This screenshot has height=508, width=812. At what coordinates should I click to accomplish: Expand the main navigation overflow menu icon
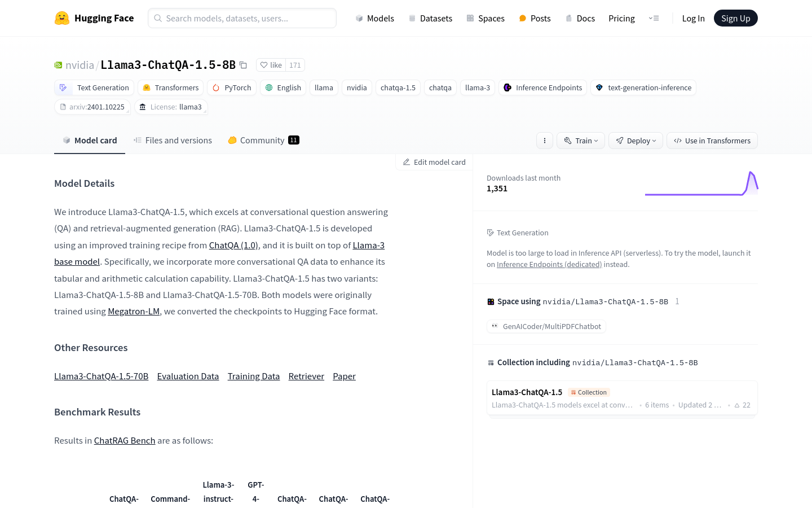pyautogui.click(x=654, y=18)
